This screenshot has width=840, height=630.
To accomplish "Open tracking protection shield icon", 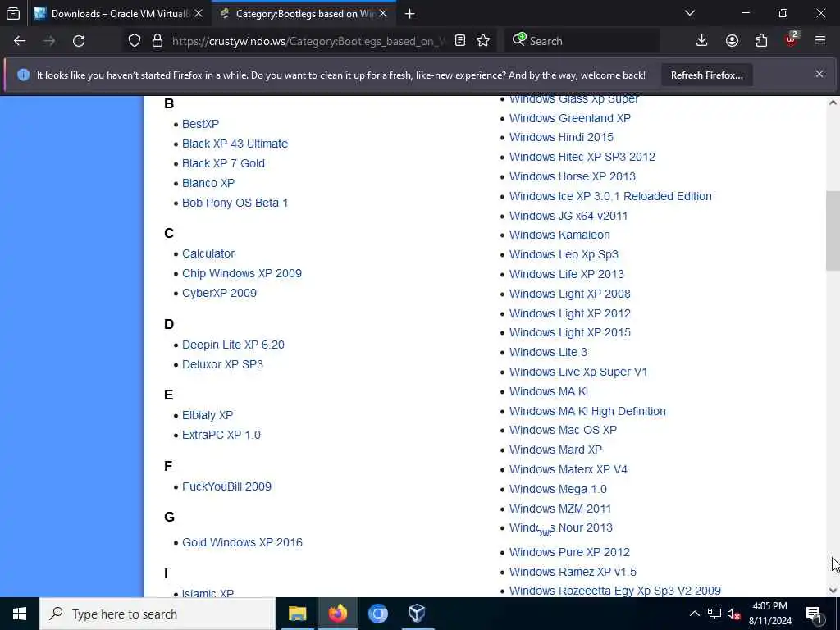I will point(135,41).
